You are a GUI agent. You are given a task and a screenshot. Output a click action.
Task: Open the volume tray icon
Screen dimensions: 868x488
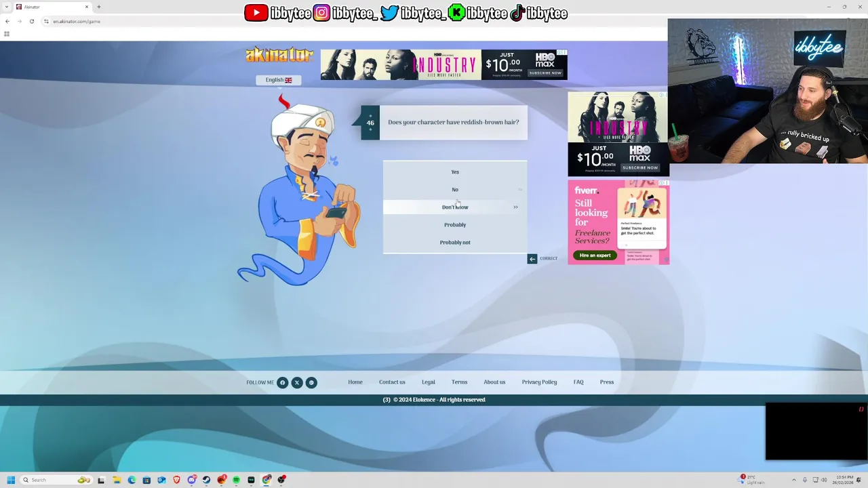(825, 480)
